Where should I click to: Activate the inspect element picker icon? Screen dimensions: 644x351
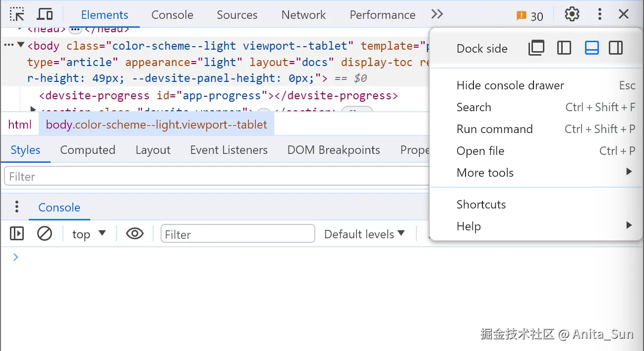coord(17,14)
